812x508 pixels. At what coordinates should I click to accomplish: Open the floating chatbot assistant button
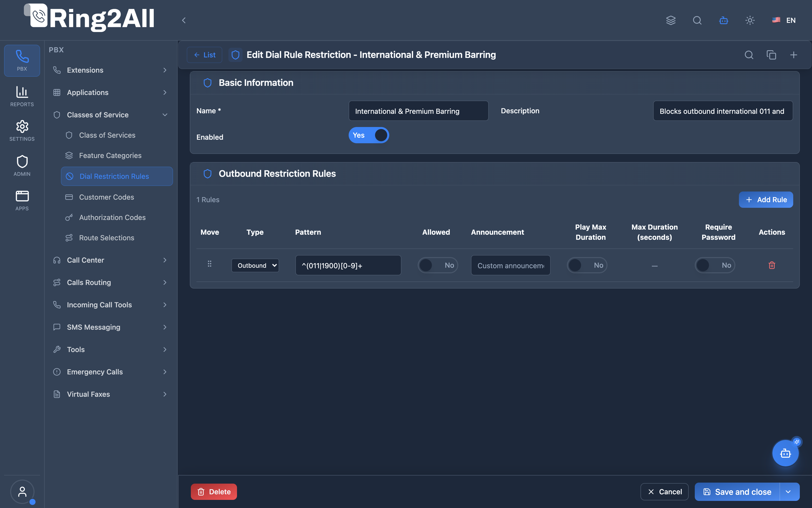(786, 453)
